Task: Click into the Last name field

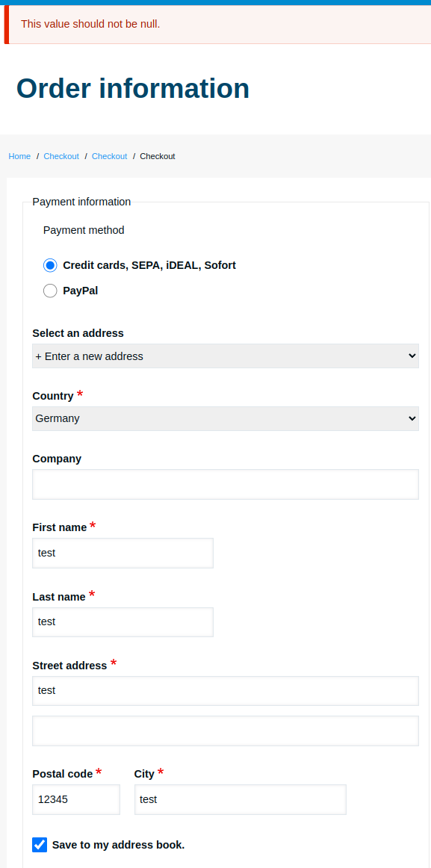Action: coord(123,622)
